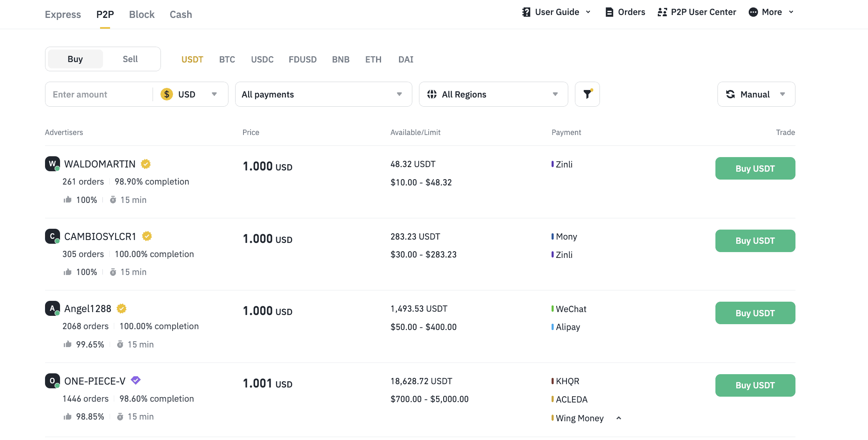This screenshot has width=868, height=440.
Task: Click the More ellipsis icon
Action: [753, 12]
